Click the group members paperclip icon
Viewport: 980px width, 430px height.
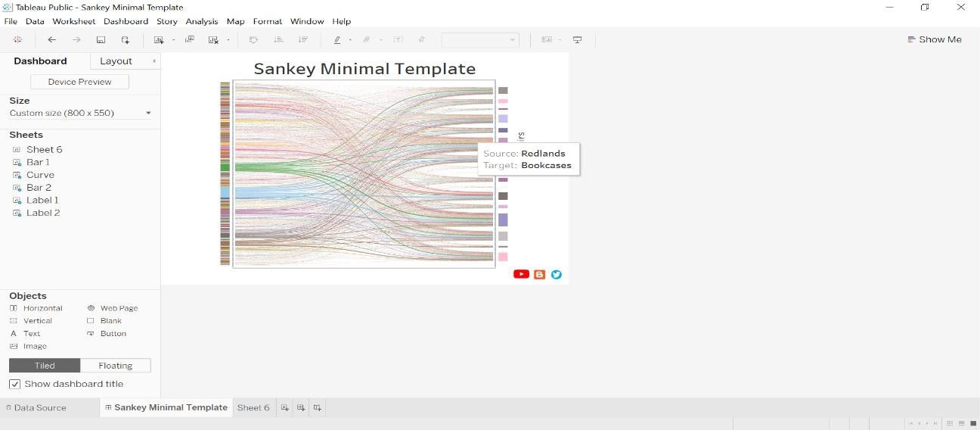367,39
